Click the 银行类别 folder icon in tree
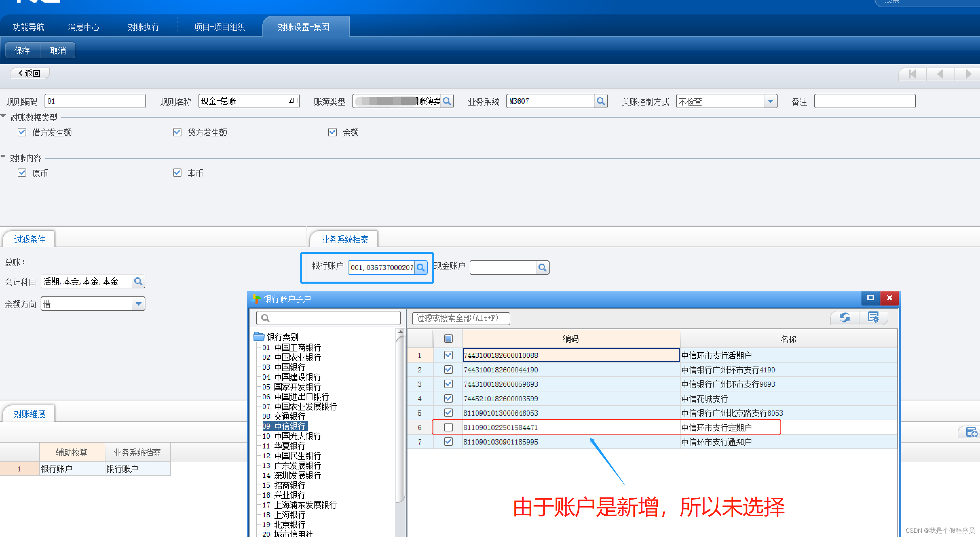The image size is (980, 537). (x=259, y=337)
